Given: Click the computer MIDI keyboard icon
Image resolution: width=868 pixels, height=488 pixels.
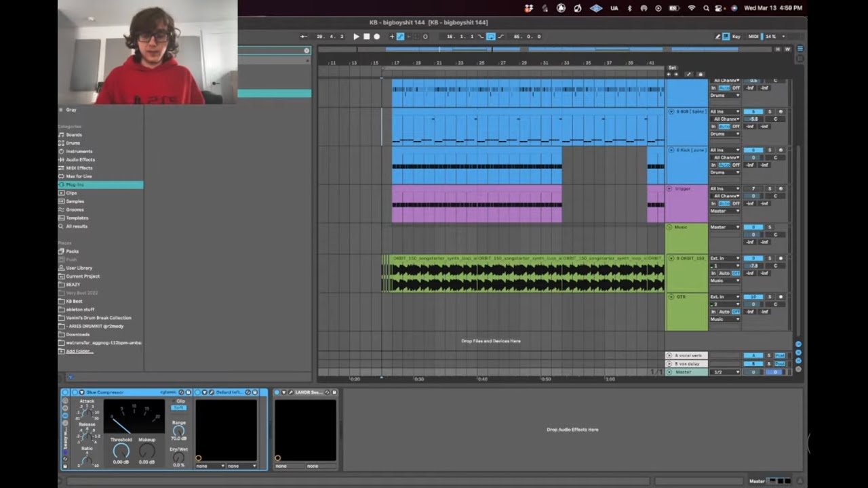Looking at the screenshot, I should coord(726,37).
